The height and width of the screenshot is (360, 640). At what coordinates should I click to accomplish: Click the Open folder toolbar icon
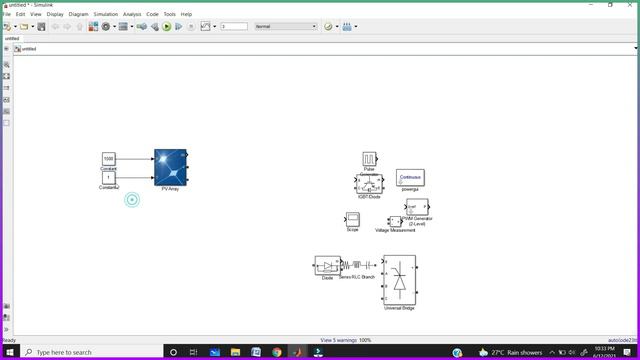[24, 27]
